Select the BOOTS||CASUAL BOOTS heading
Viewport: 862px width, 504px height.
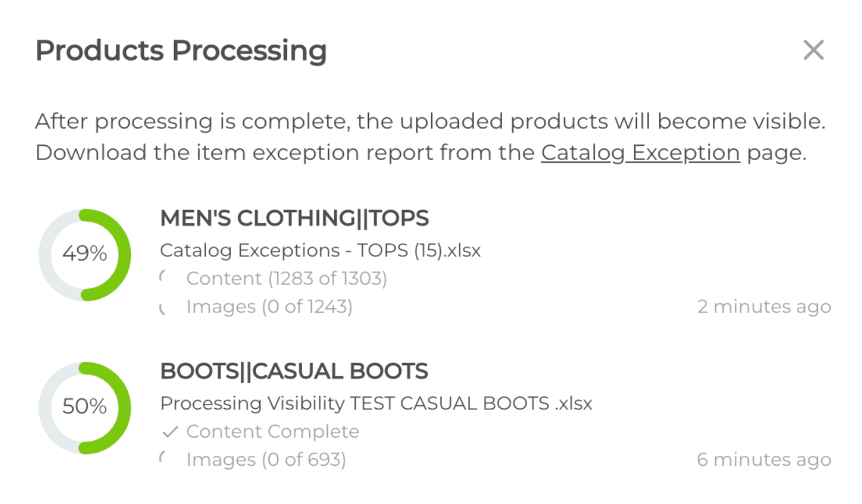(294, 371)
